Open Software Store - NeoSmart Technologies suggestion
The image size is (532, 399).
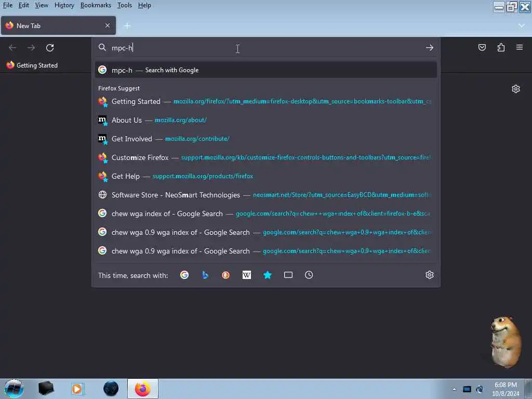(266, 195)
